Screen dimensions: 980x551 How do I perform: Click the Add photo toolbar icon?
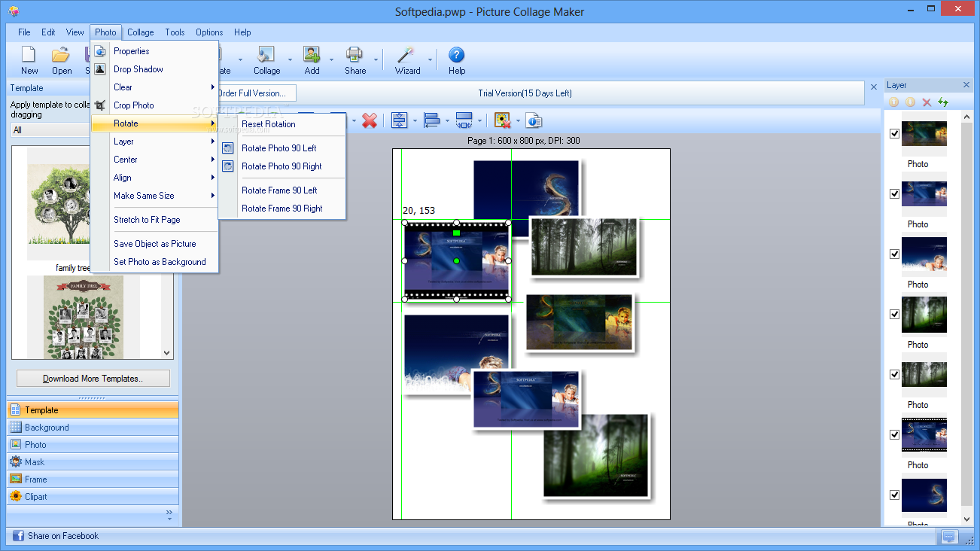[x=312, y=55]
